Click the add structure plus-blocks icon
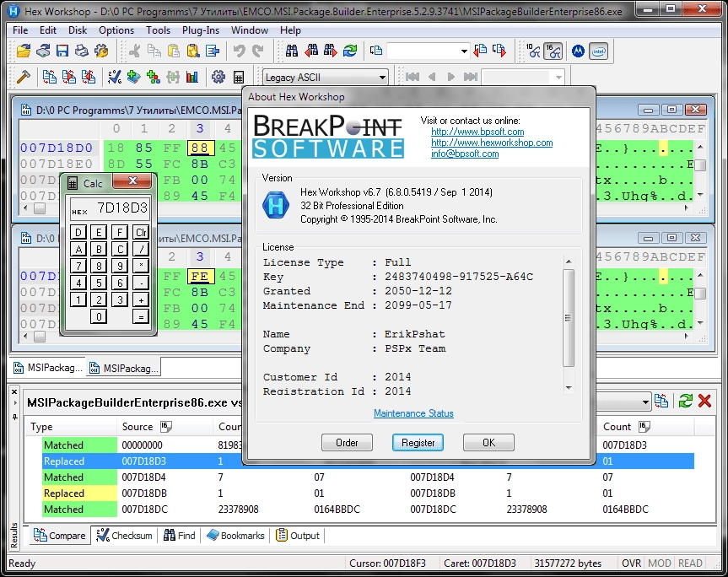The height and width of the screenshot is (577, 728). coord(154,77)
